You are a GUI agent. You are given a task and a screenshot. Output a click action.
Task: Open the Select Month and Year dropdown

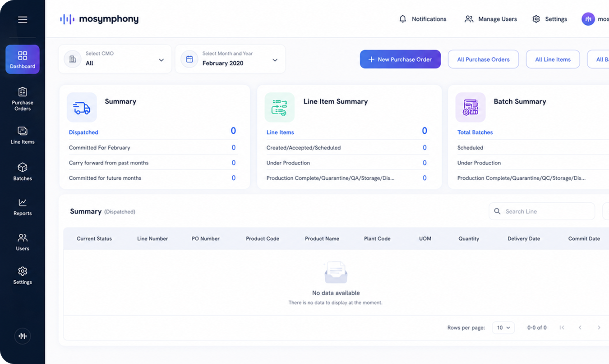(x=230, y=59)
